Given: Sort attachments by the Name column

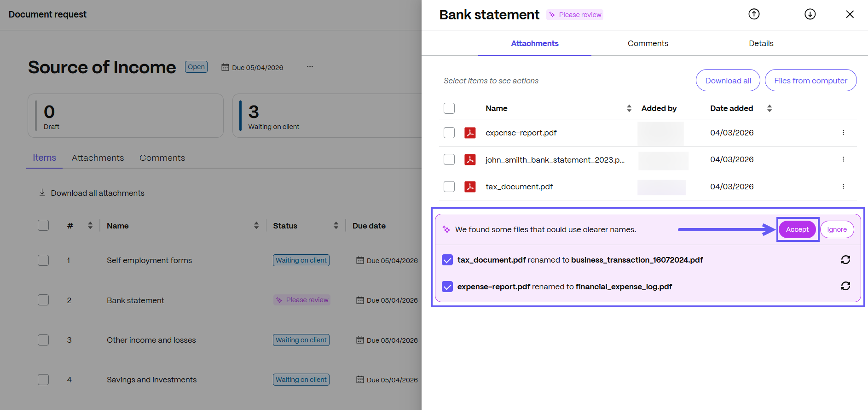Looking at the screenshot, I should point(629,108).
